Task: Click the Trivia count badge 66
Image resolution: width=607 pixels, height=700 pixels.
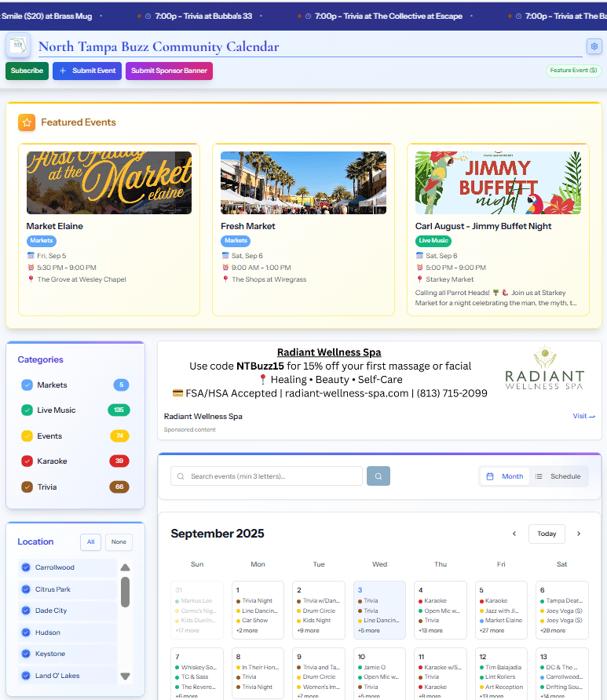Action: coord(119,487)
